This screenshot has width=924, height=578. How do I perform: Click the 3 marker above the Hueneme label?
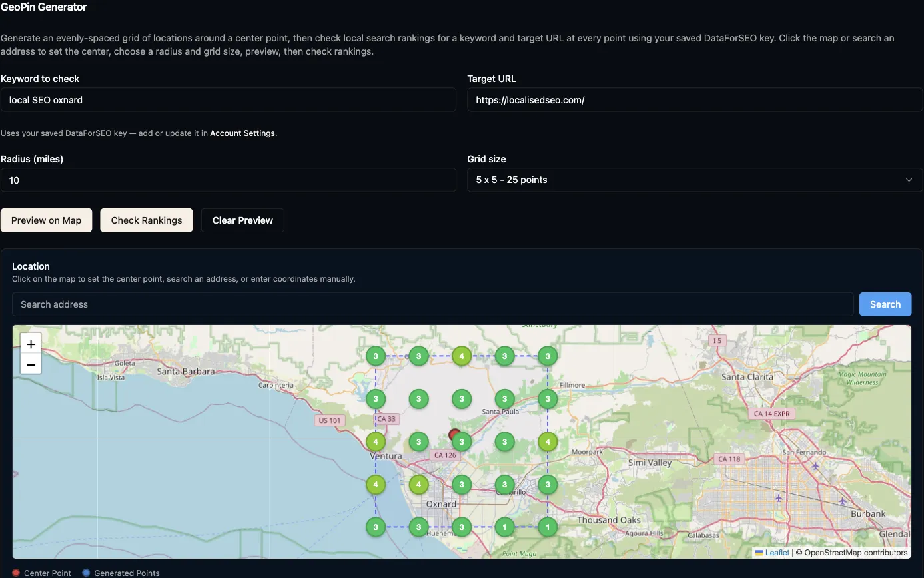pos(418,527)
